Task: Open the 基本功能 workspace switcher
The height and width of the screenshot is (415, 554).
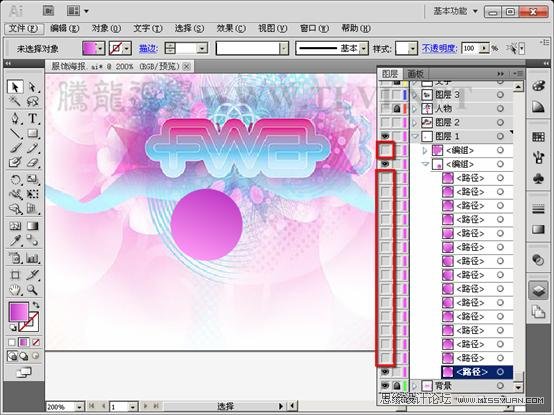Action: pyautogui.click(x=456, y=11)
